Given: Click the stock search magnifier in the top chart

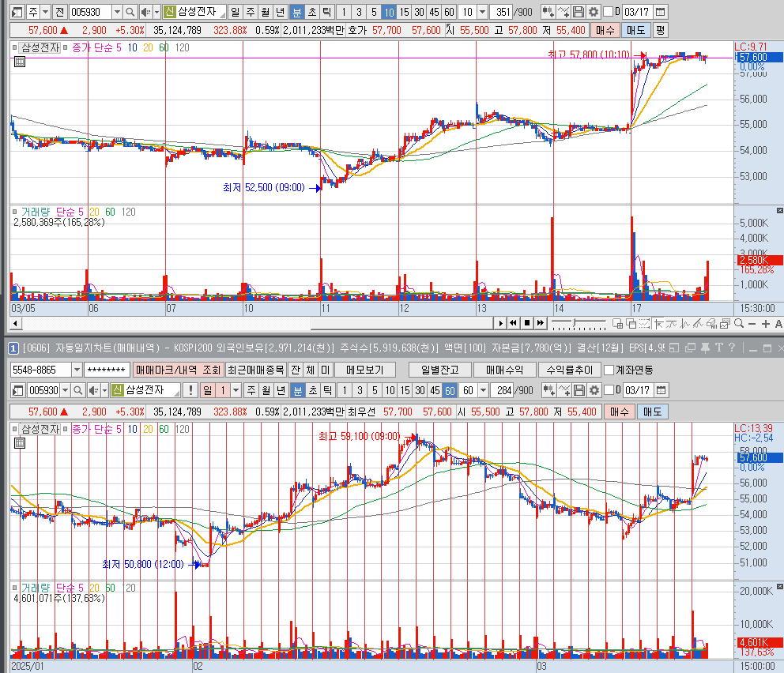Looking at the screenshot, I should tap(130, 12).
